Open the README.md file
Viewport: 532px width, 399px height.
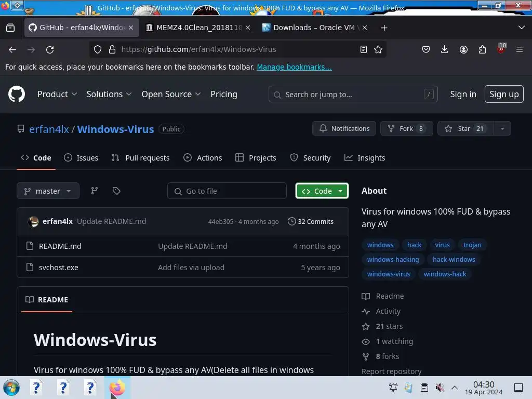pos(60,246)
